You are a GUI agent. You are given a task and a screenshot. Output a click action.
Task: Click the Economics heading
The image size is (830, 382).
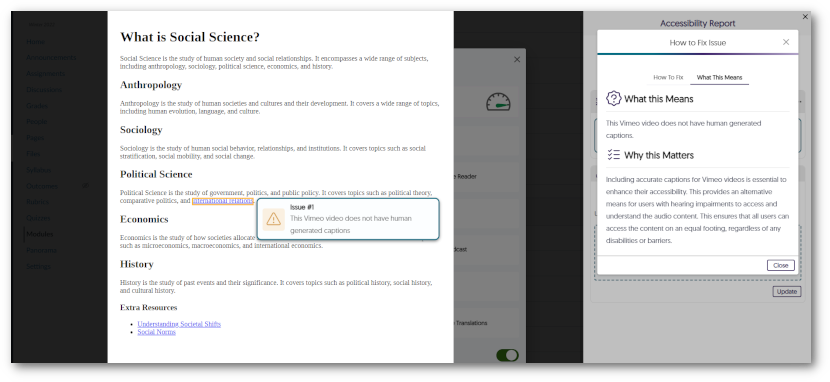pos(144,219)
